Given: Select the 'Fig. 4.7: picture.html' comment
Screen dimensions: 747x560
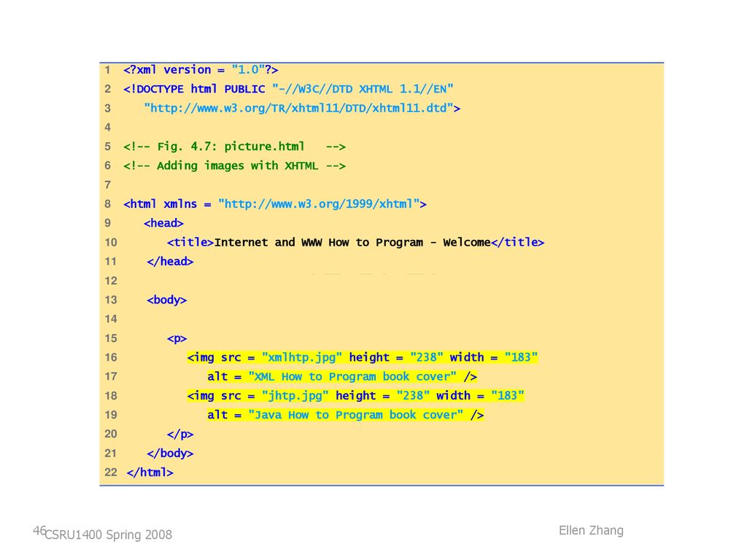Looking at the screenshot, I should (234, 147).
